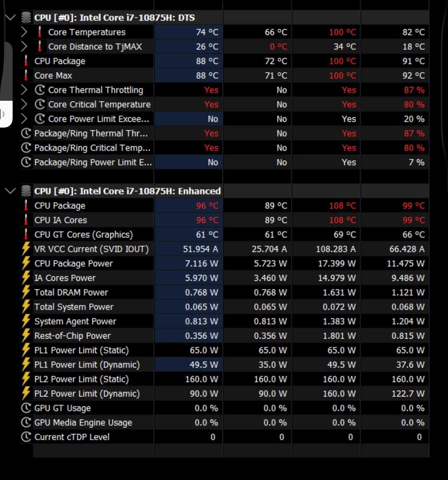448x480 pixels.
Task: Collapse the CPU DTS sensor group
Action: click(11, 18)
